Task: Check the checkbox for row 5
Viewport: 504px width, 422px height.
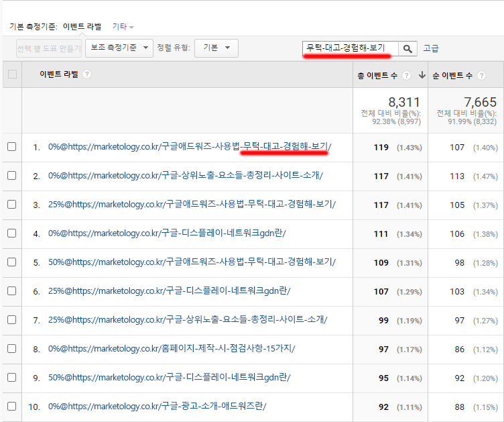Action: click(11, 262)
